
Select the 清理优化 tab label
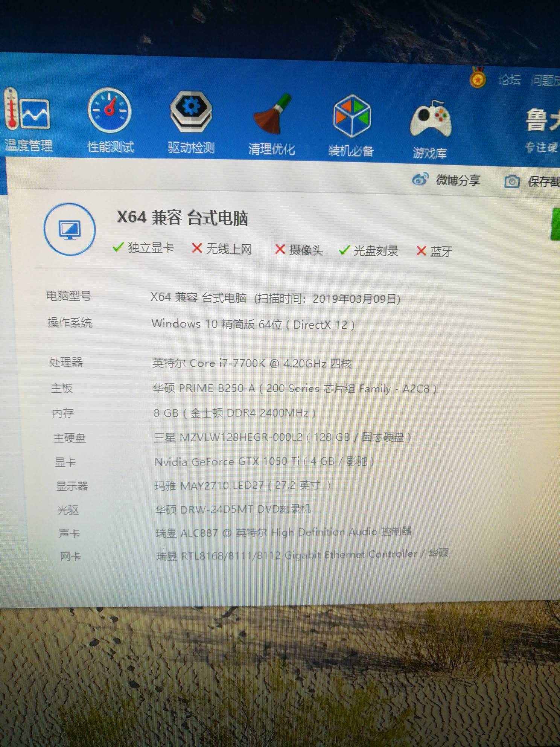(x=271, y=149)
